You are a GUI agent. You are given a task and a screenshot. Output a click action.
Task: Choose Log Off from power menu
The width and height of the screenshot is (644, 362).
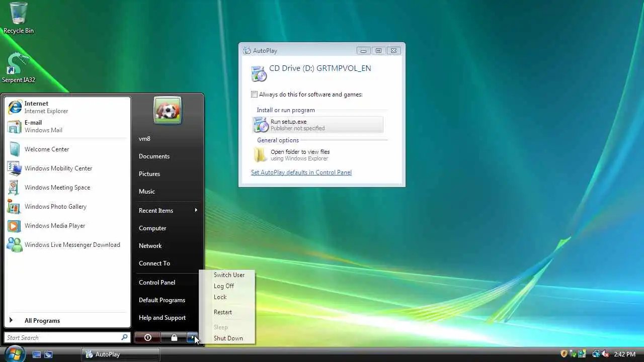(x=224, y=286)
